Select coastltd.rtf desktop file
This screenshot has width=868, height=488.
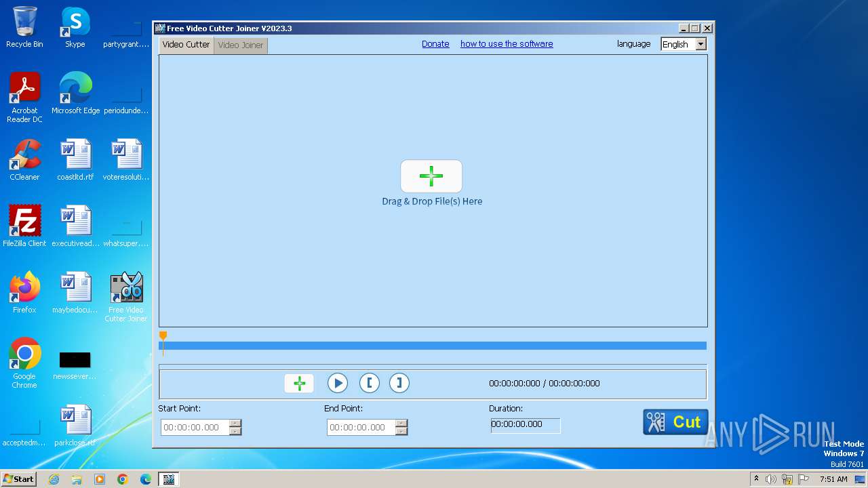pyautogui.click(x=75, y=161)
